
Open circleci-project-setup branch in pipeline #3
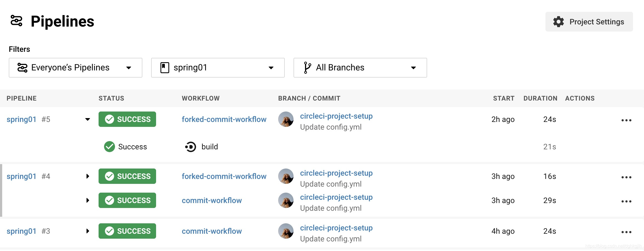336,228
